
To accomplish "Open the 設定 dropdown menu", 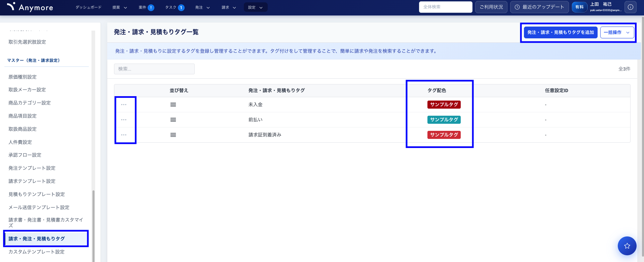I will pos(256,7).
